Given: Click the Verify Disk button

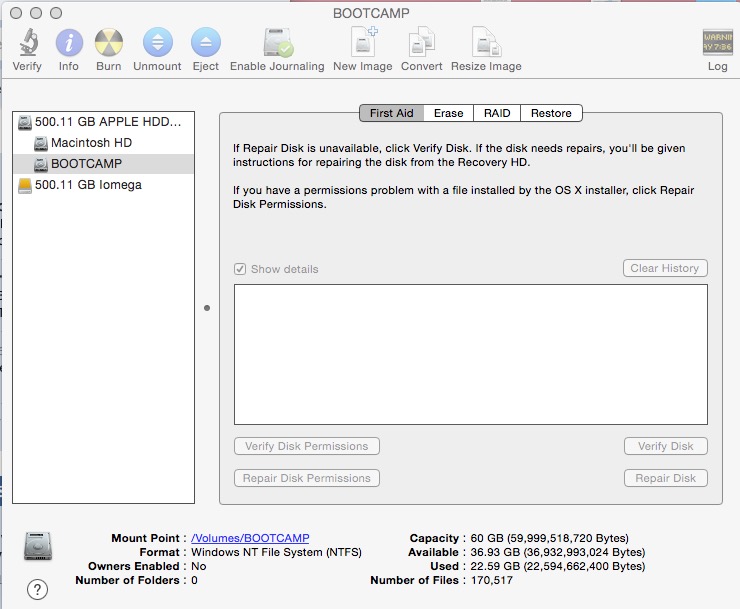Looking at the screenshot, I should coord(665,446).
